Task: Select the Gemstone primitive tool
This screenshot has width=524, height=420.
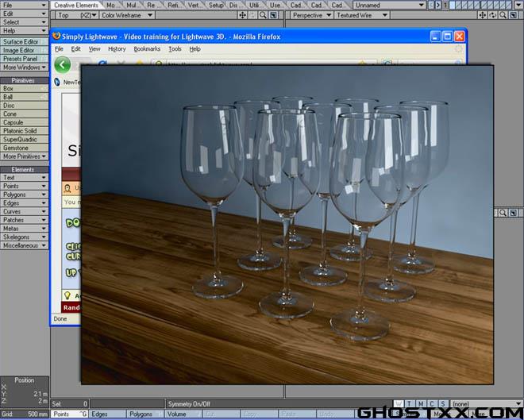Action: click(x=25, y=148)
